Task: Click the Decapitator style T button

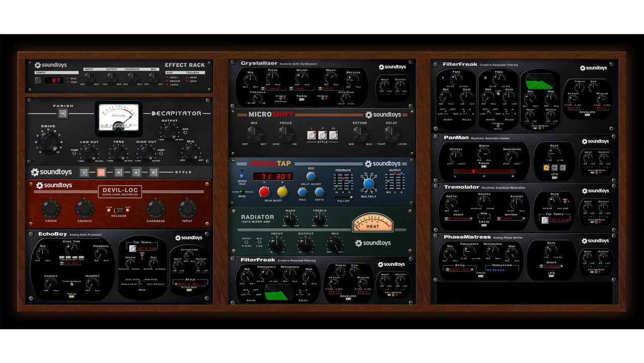Action: (85, 172)
